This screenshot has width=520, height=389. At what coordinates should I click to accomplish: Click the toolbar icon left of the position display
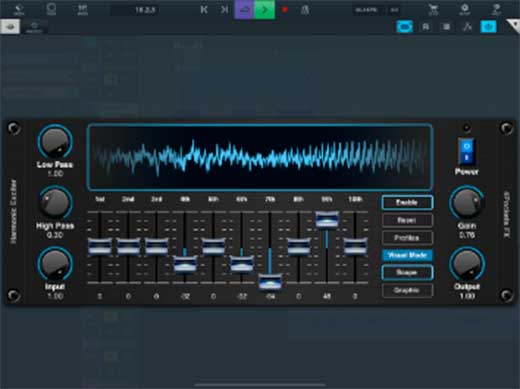pyautogui.click(x=82, y=9)
